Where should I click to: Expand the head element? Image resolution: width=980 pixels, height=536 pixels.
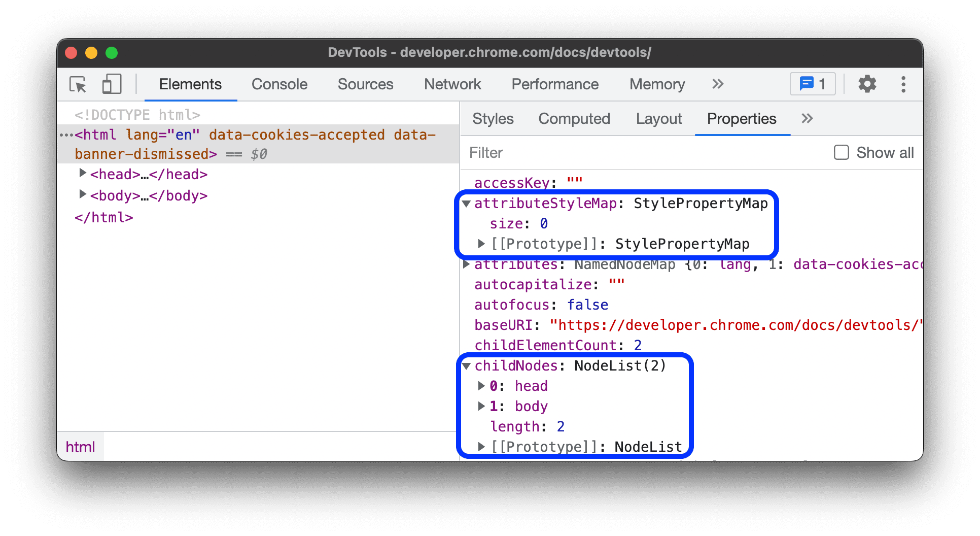[83, 173]
